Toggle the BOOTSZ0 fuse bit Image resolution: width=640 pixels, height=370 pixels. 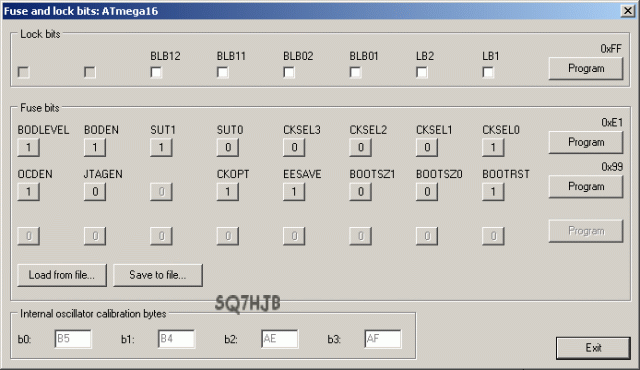[x=427, y=192]
